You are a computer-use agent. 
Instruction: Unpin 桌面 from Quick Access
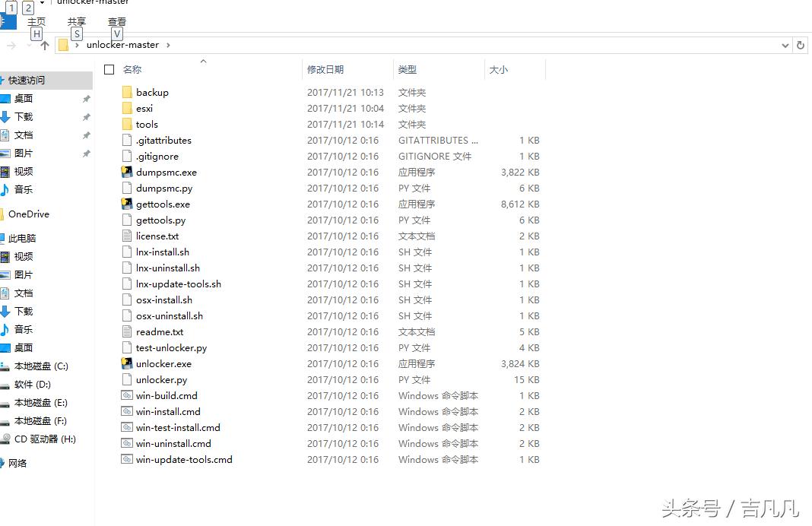(86, 100)
